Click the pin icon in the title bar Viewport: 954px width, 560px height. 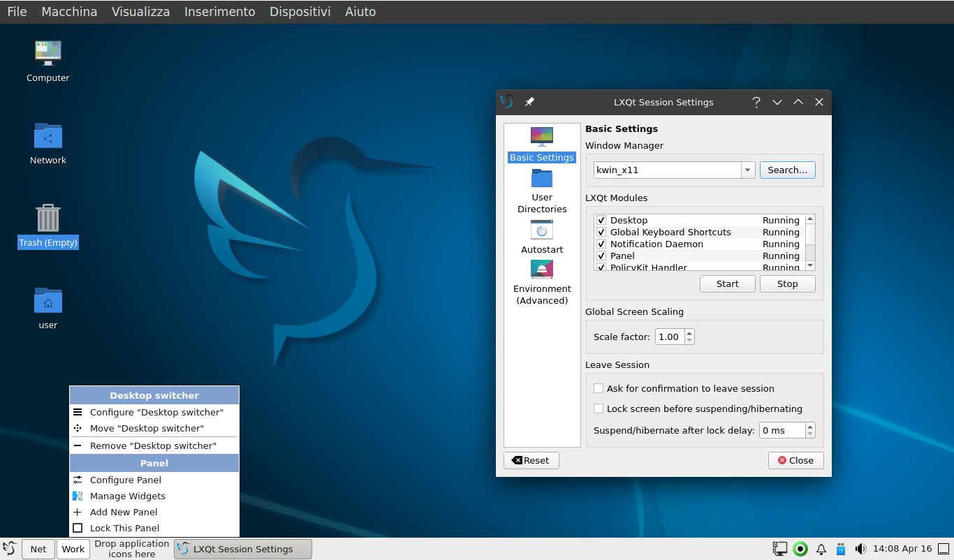529,102
